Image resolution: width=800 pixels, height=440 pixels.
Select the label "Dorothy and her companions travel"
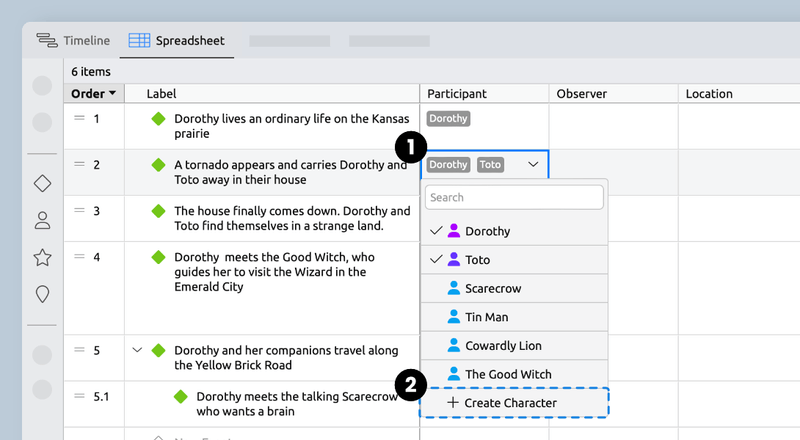coord(286,357)
